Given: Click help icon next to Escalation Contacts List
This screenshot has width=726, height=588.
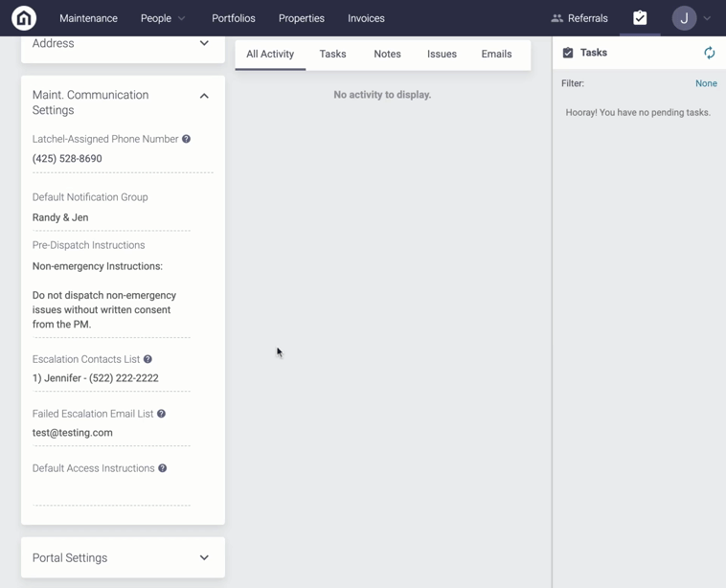Looking at the screenshot, I should [x=147, y=360].
